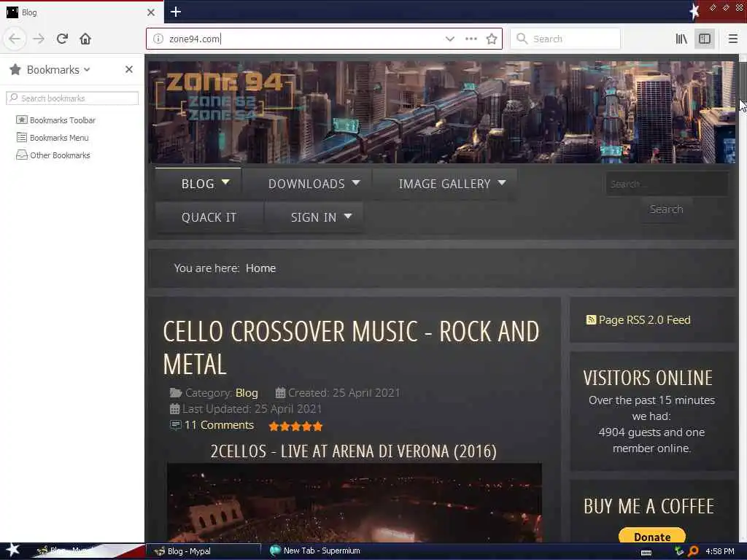Open the star Start button on taskbar
The image size is (747, 560).
click(13, 551)
